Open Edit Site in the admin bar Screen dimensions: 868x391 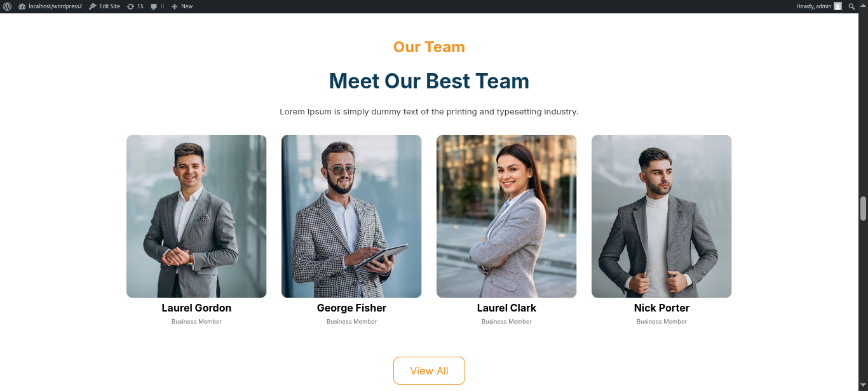click(x=104, y=6)
